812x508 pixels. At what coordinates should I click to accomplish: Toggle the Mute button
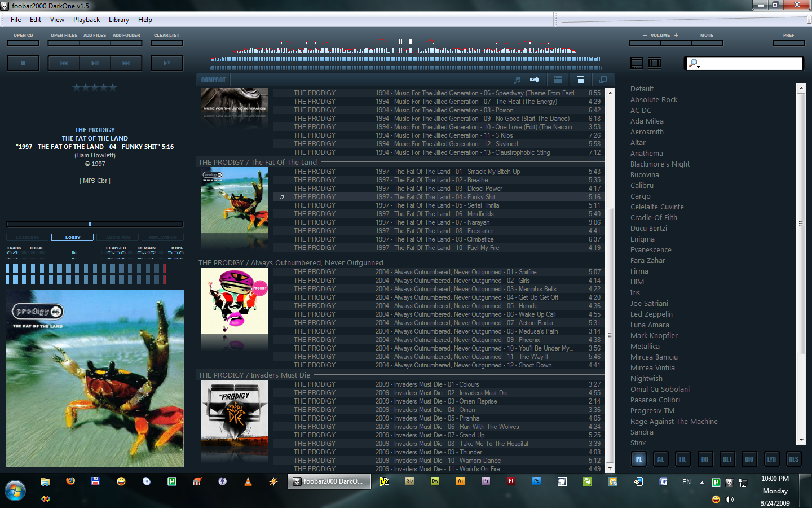click(707, 42)
